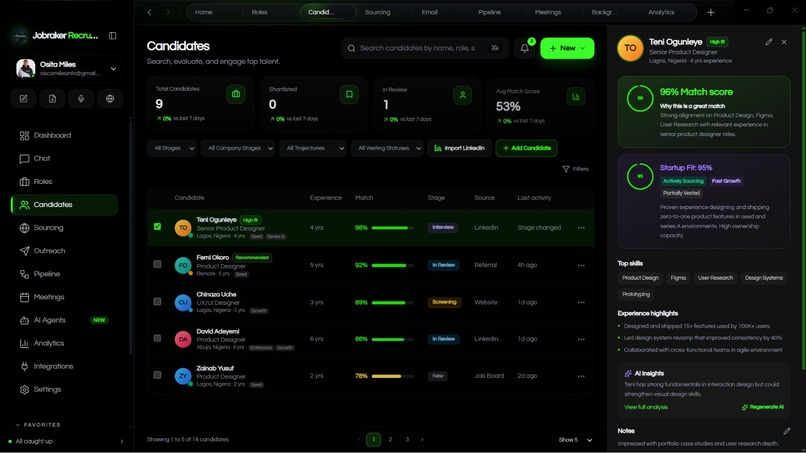Open Integrations in the sidebar

[x=64, y=367]
